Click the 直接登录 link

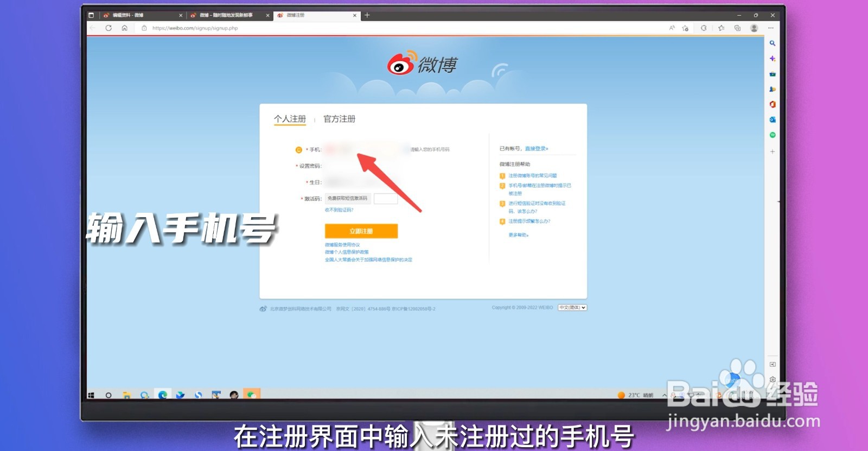(537, 149)
